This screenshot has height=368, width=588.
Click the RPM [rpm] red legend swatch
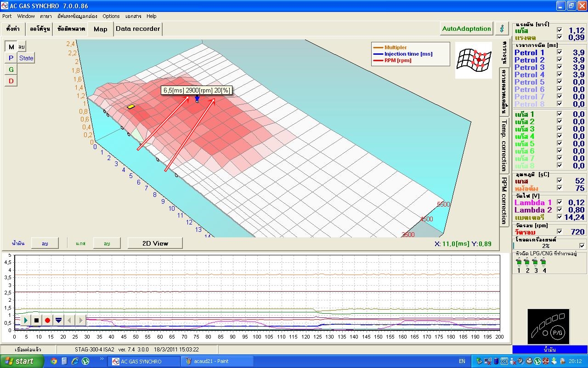click(x=379, y=60)
